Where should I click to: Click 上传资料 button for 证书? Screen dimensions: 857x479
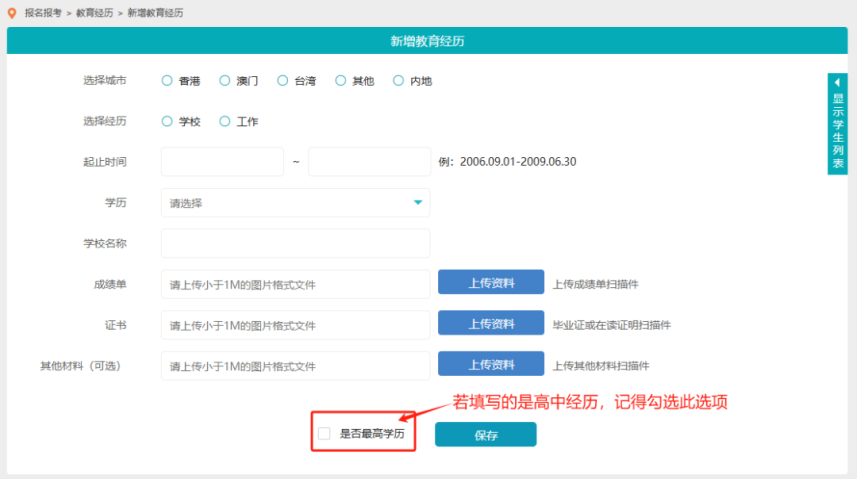click(491, 324)
